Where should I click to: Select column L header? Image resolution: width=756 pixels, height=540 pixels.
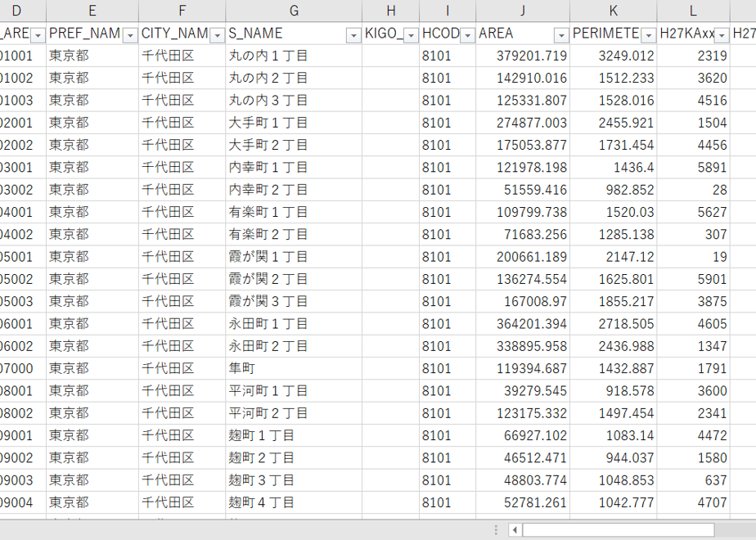point(693,11)
